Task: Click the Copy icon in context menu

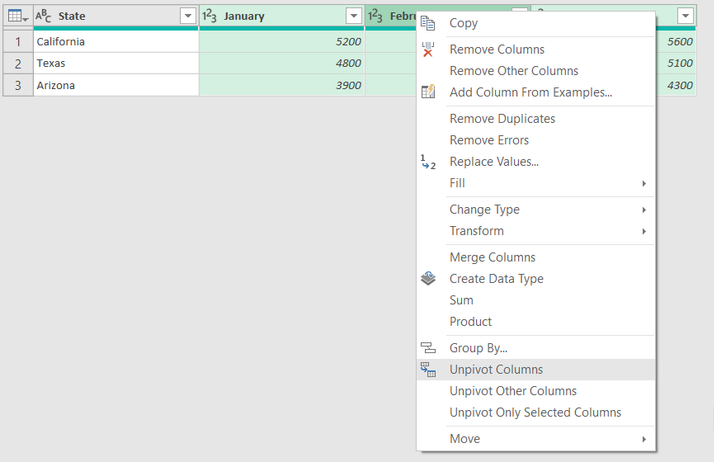Action: [428, 23]
